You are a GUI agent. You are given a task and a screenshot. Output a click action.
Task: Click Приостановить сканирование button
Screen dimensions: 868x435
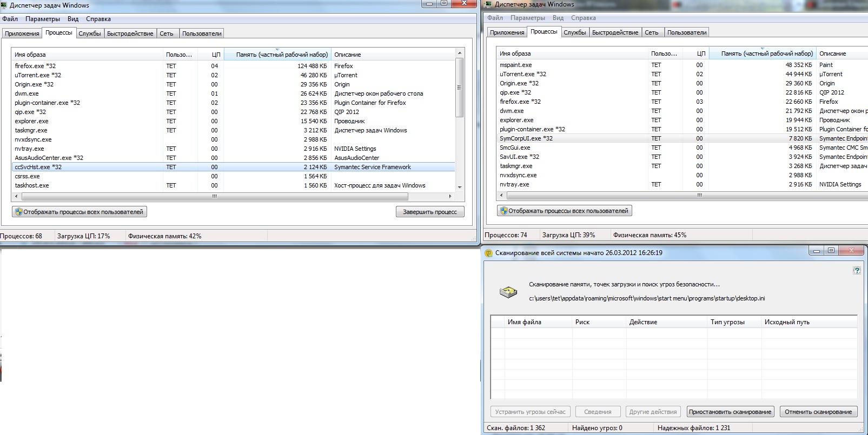point(730,412)
